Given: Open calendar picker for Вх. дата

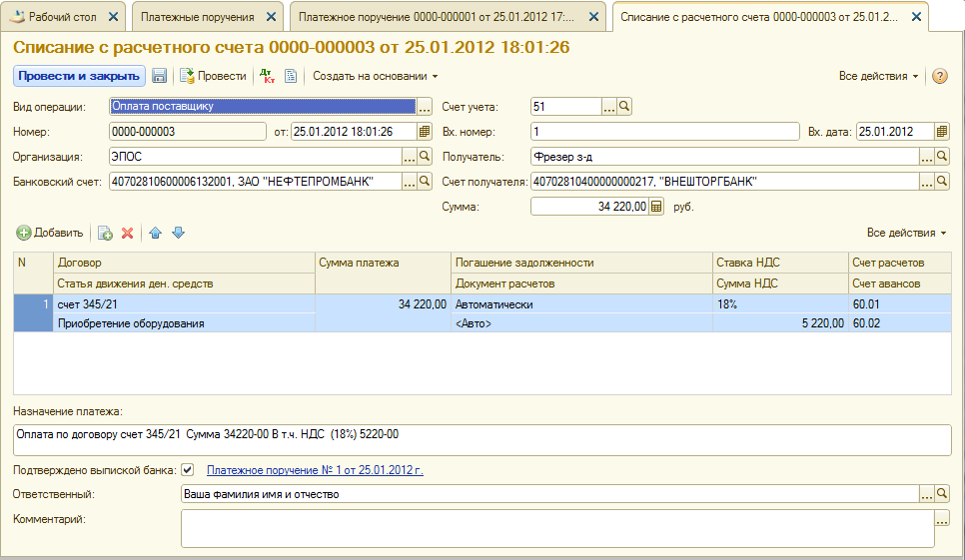Looking at the screenshot, I should [942, 132].
